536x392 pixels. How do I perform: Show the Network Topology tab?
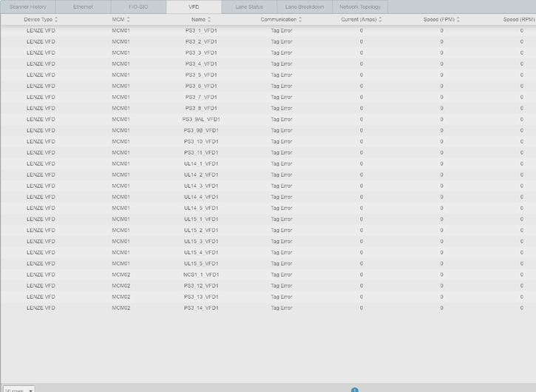(x=360, y=7)
